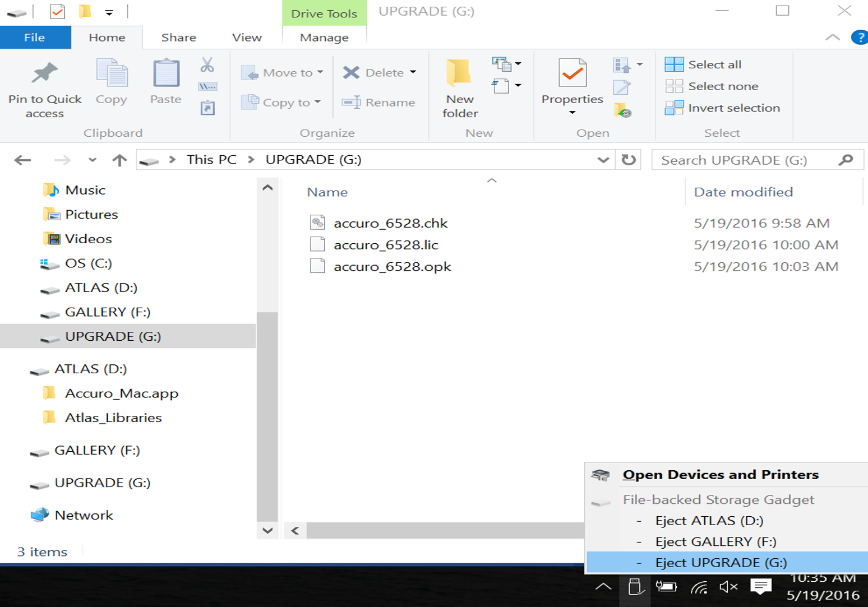Screen dimensions: 868x607
Task: Open Accuro_Mac.app folder in navigation pane
Action: pos(122,393)
